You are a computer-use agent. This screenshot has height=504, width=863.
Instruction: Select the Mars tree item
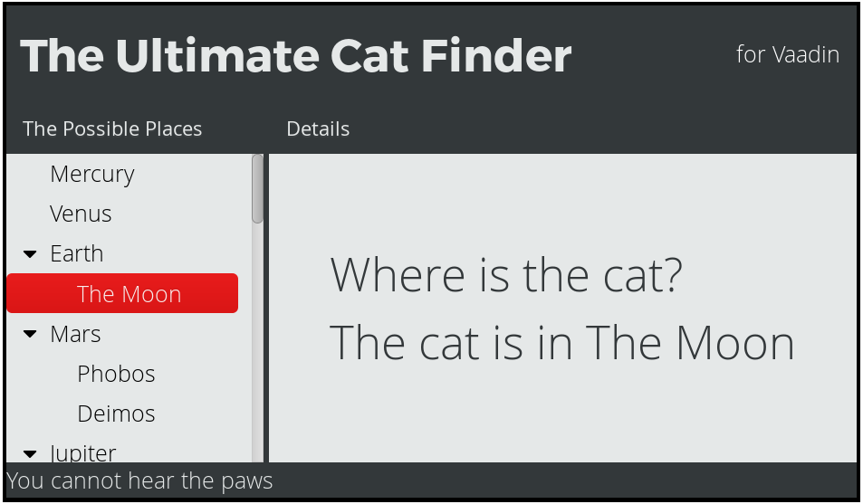[x=75, y=334]
